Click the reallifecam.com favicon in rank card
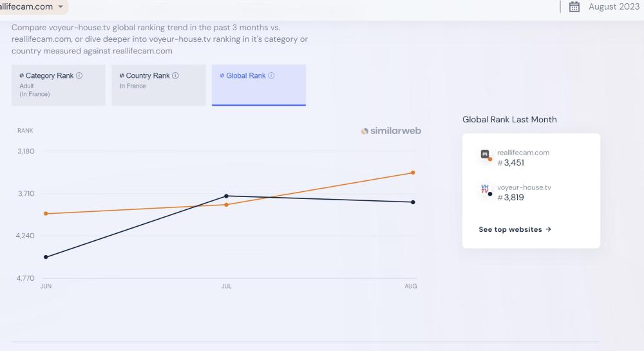Screen dimensions: 644x351 [485, 155]
